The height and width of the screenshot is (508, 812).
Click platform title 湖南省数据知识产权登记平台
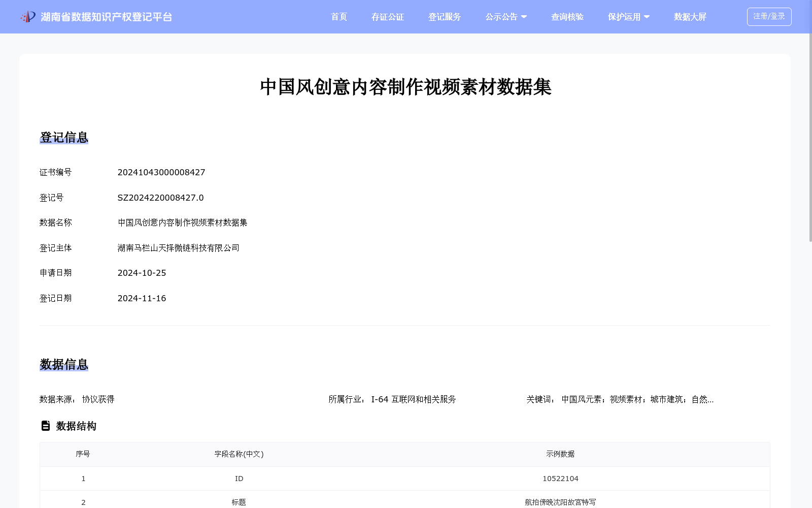click(x=107, y=17)
